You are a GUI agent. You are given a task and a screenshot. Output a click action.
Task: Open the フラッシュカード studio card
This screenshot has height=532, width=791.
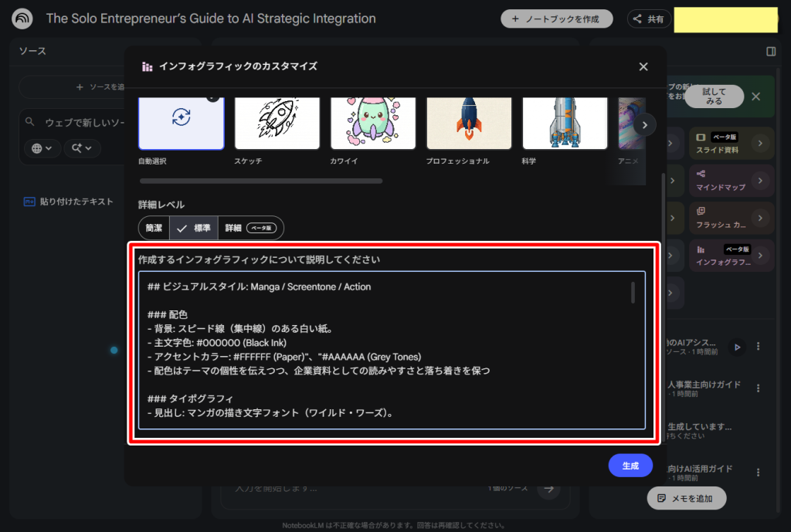tap(732, 218)
